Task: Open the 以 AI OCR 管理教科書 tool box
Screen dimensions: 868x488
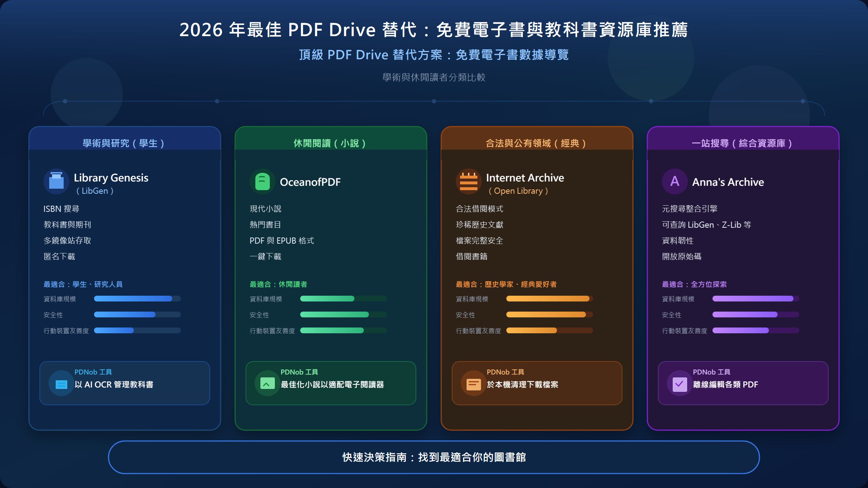Action: pyautogui.click(x=125, y=383)
